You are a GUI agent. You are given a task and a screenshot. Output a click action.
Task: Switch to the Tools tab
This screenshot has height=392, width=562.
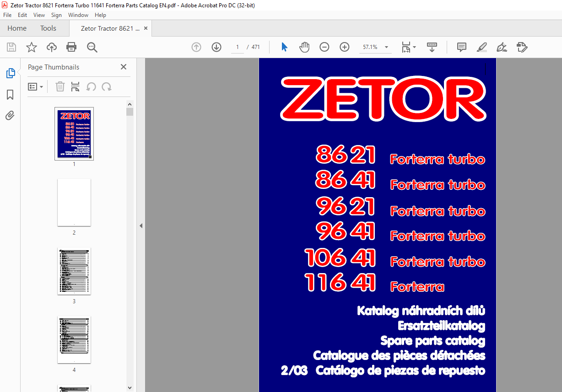point(48,28)
